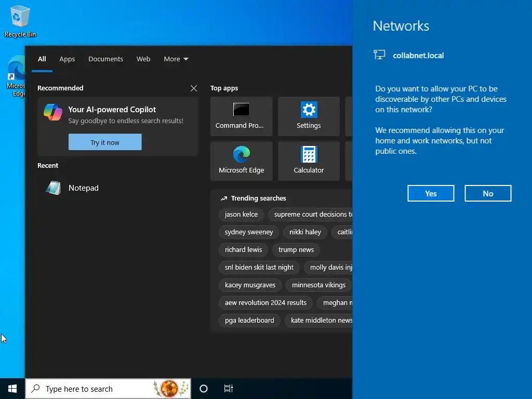This screenshot has height=399, width=532.
Task: Dismiss the Recommended section with X
Action: pyautogui.click(x=194, y=88)
